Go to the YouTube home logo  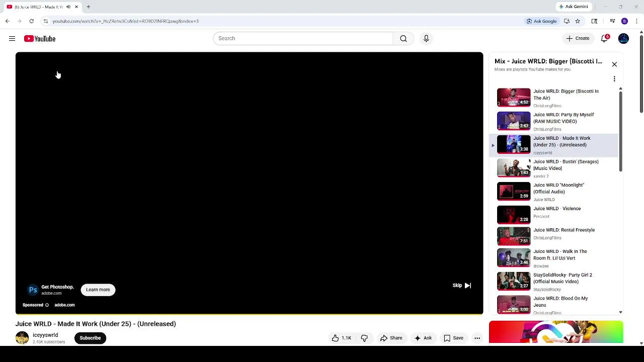[x=40, y=39]
